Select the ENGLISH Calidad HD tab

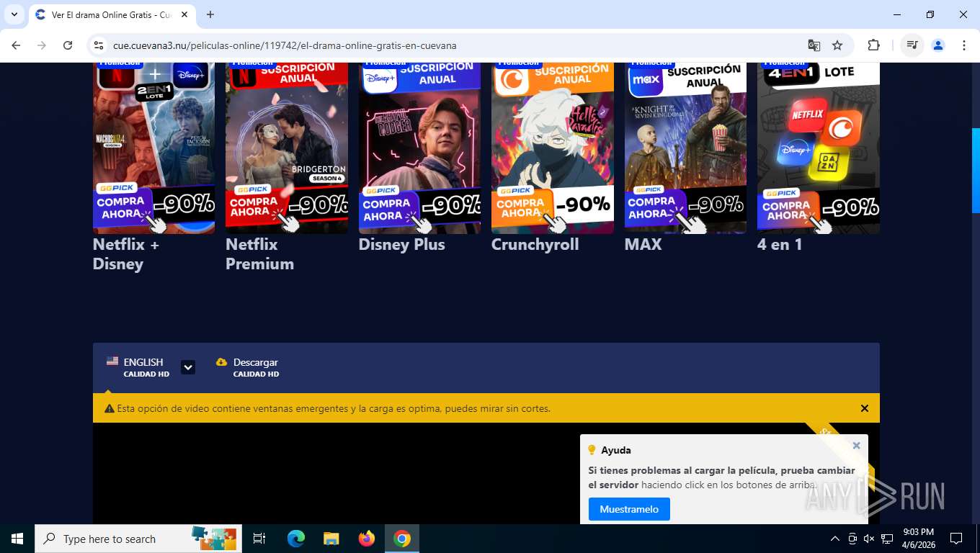(x=138, y=367)
